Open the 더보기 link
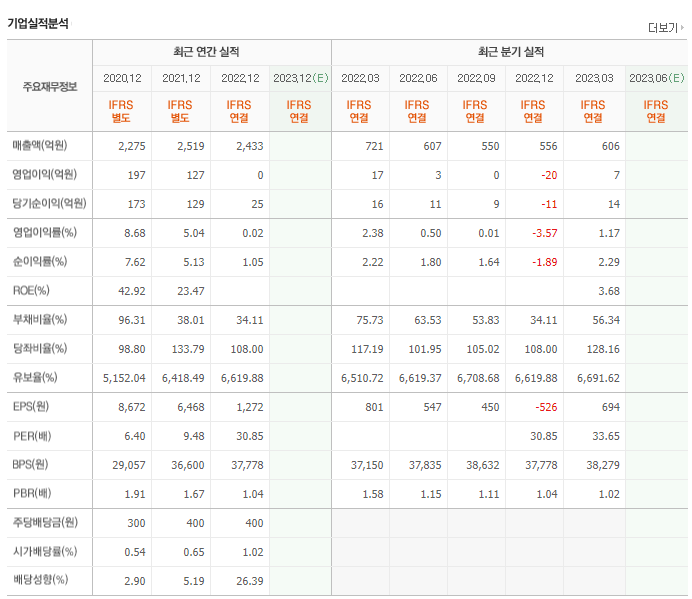Viewport: 692px width, 599px height. pyautogui.click(x=662, y=28)
